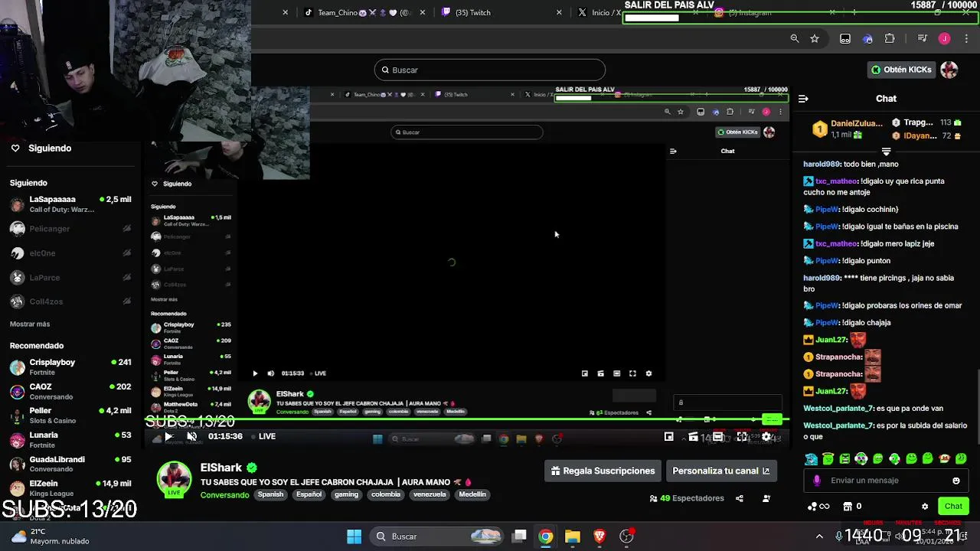Click the user icon beside share
Screen dimensions: 980x551
pyautogui.click(x=766, y=498)
